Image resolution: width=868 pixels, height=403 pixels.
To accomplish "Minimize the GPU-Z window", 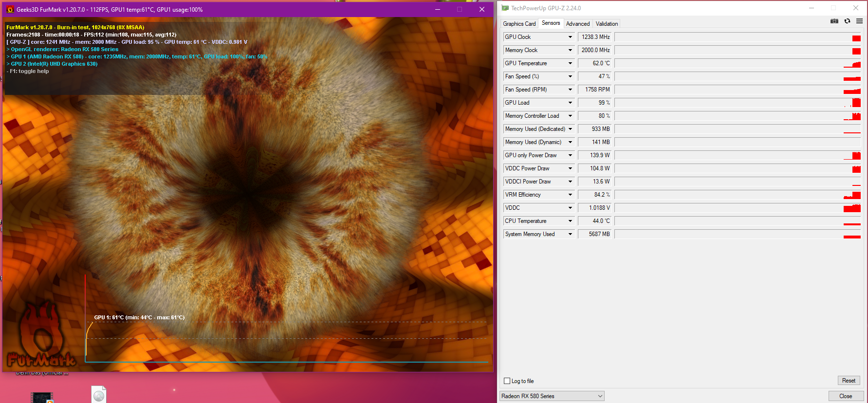I will [x=812, y=8].
